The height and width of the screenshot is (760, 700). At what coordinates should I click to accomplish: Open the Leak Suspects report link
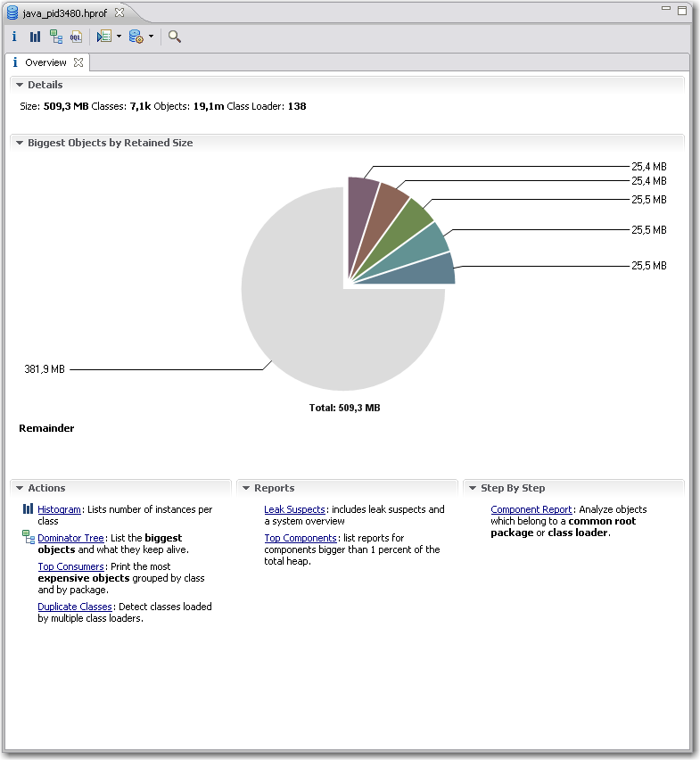tap(294, 509)
